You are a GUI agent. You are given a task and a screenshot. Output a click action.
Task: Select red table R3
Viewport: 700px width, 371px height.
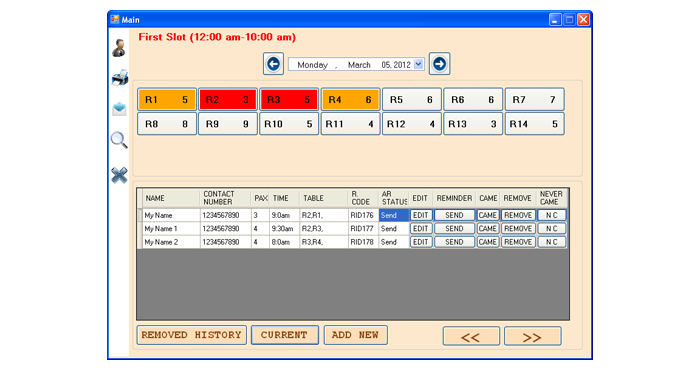click(x=289, y=100)
